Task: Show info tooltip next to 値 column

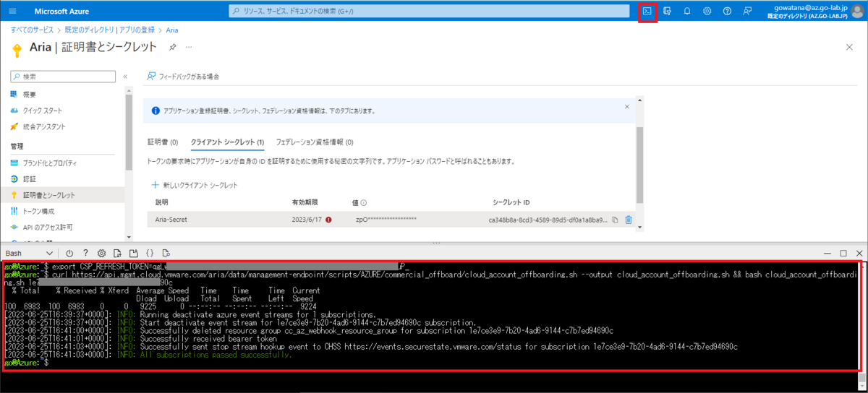Action: point(364,203)
